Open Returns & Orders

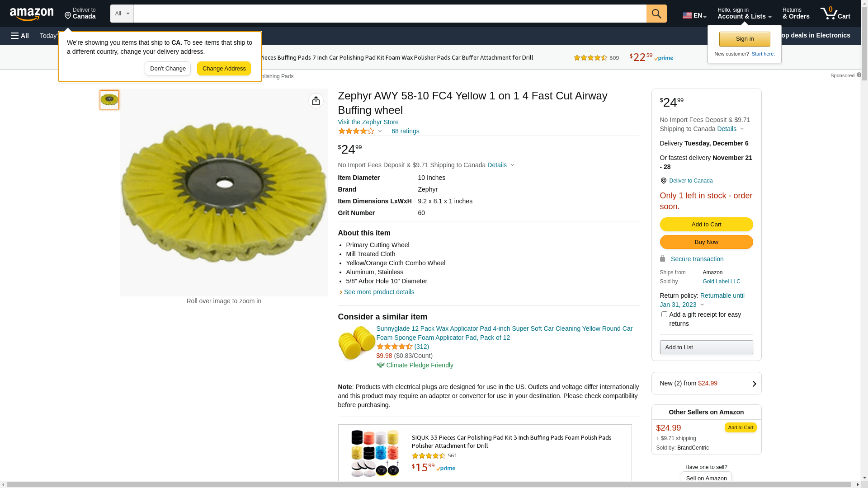(x=796, y=14)
